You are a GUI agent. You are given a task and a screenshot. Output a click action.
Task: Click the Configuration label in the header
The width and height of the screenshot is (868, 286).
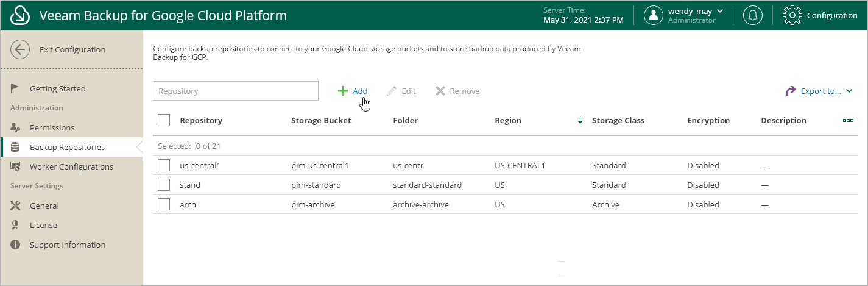point(832,15)
